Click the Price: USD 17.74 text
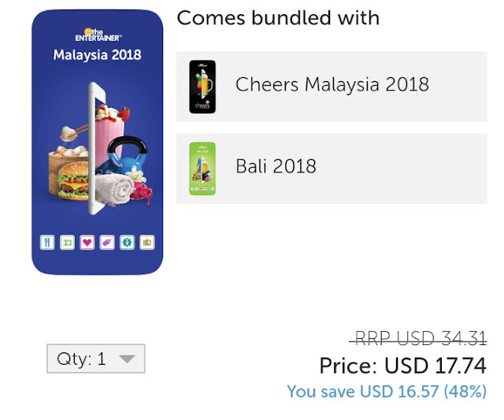 (402, 366)
